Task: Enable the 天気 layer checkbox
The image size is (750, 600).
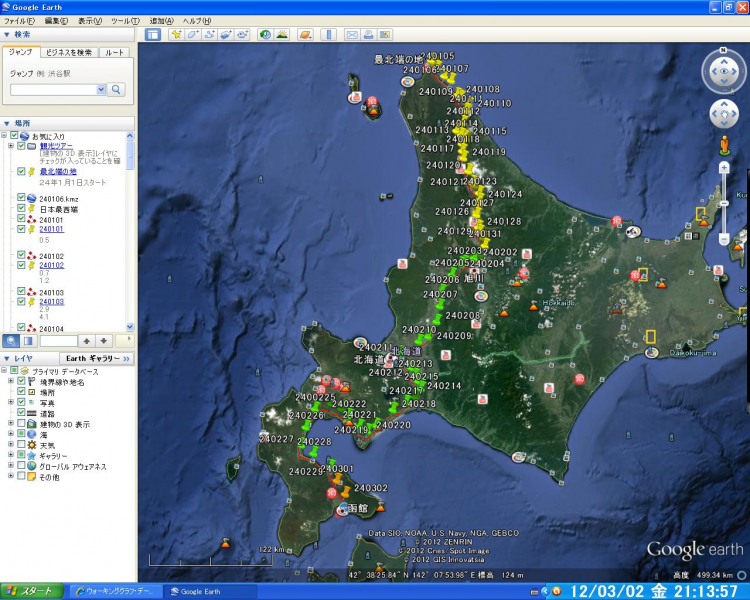Action: tap(21, 444)
